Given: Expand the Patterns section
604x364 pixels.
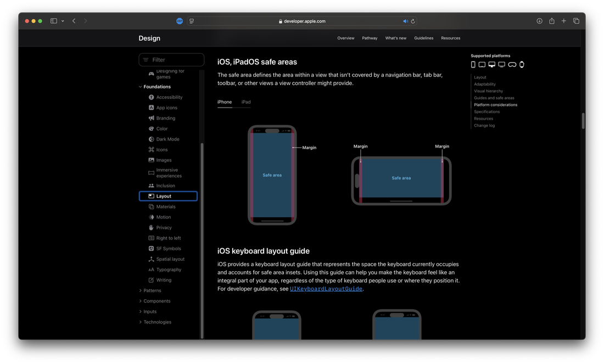Looking at the screenshot, I should pyautogui.click(x=140, y=290).
